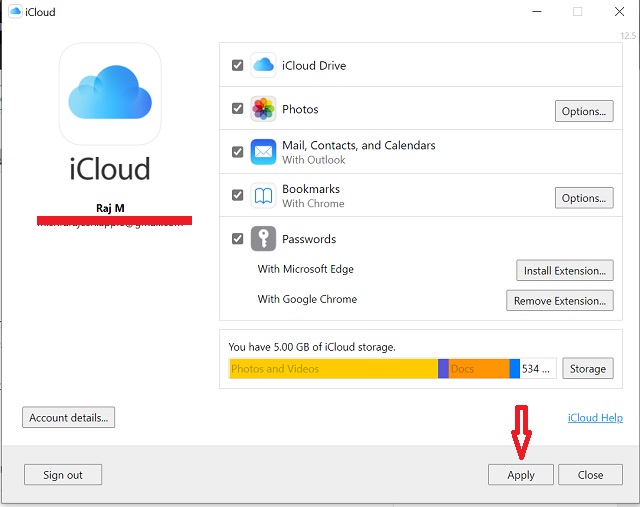The height and width of the screenshot is (507, 640).
Task: Click the 'iCloud Drive' label
Action: coord(314,66)
